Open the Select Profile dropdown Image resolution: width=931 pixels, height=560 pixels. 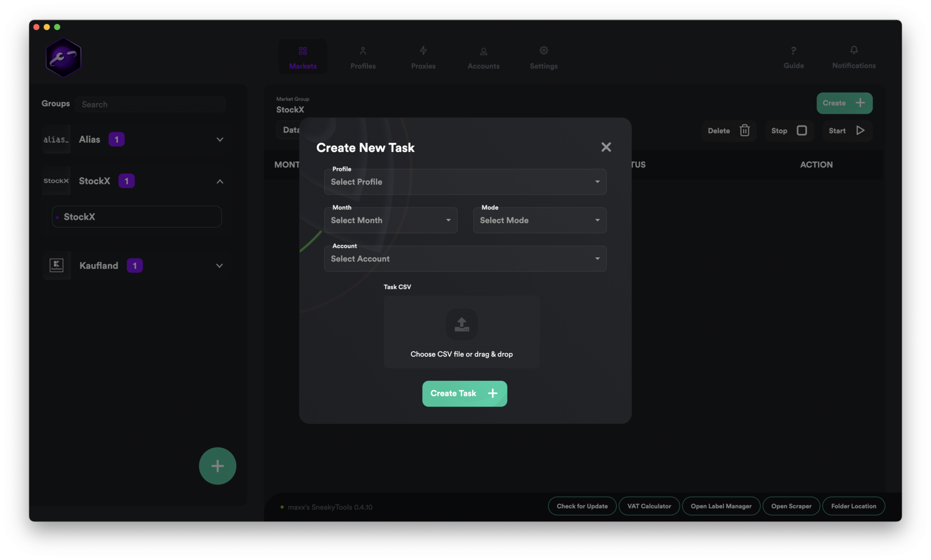click(465, 182)
